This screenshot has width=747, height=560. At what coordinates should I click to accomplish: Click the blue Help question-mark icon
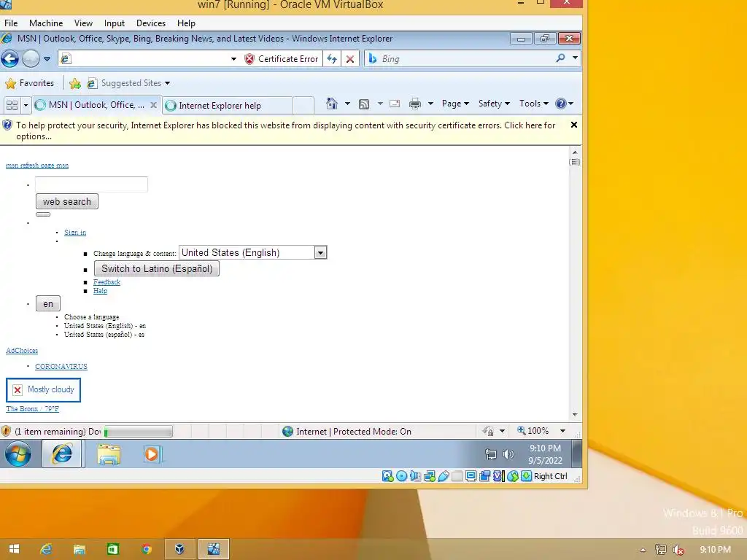pos(561,104)
